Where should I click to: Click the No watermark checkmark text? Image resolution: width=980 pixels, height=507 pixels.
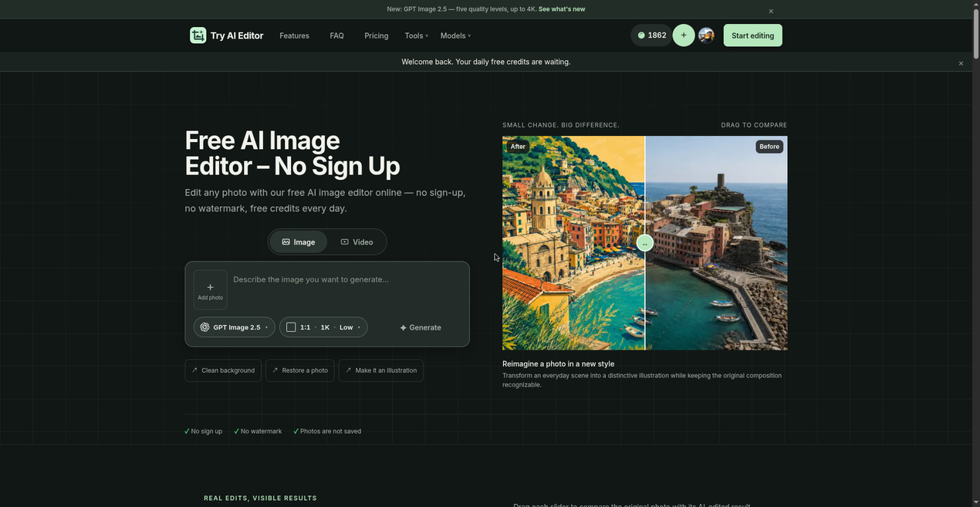pos(259,431)
